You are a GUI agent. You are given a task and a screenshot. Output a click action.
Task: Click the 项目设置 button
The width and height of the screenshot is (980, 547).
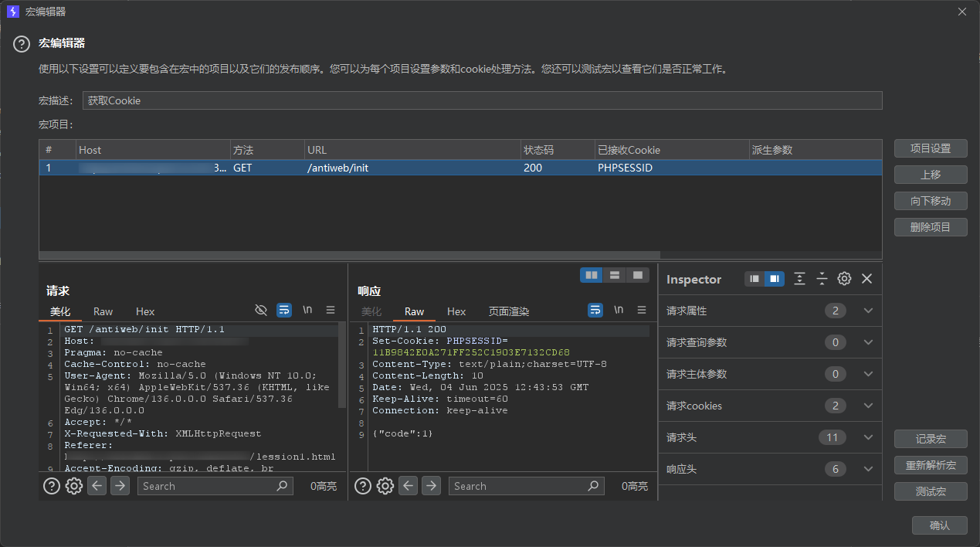931,148
